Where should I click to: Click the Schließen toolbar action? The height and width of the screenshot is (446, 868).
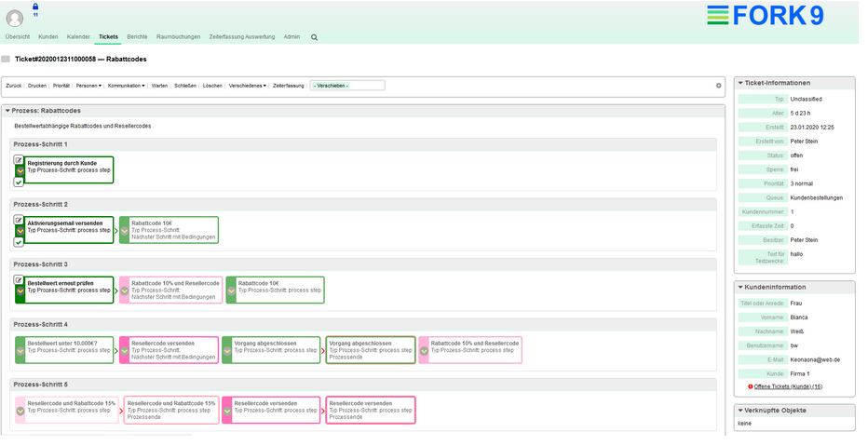[x=185, y=86]
